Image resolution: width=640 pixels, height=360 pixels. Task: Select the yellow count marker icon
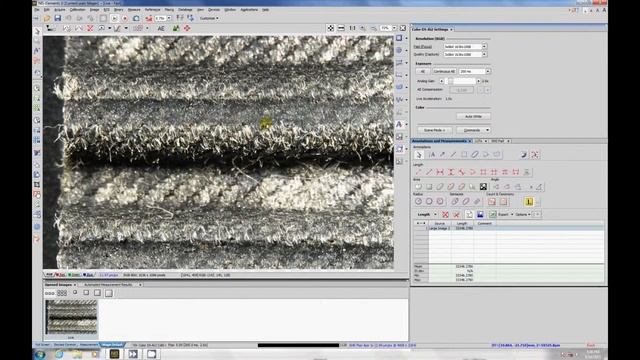point(529,202)
